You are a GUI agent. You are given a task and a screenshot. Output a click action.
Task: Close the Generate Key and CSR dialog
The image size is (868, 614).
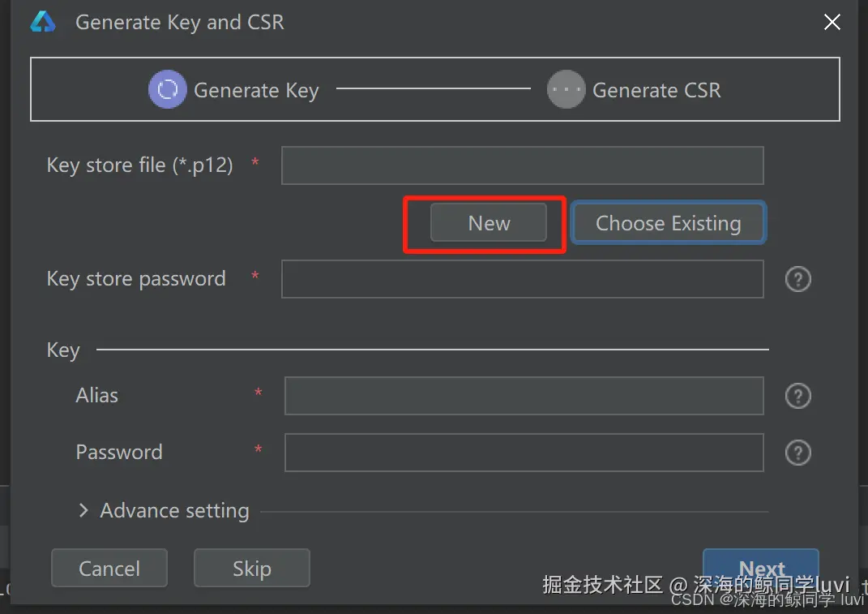(832, 22)
